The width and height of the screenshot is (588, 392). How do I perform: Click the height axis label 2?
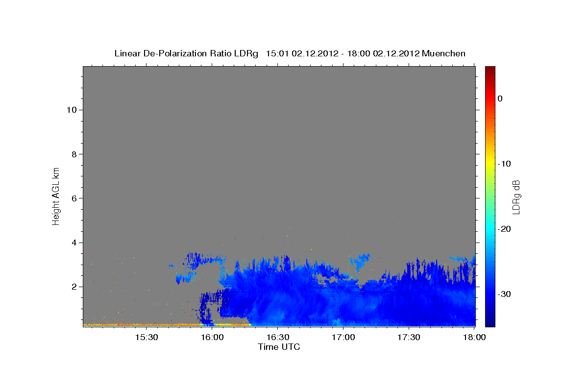pos(73,287)
